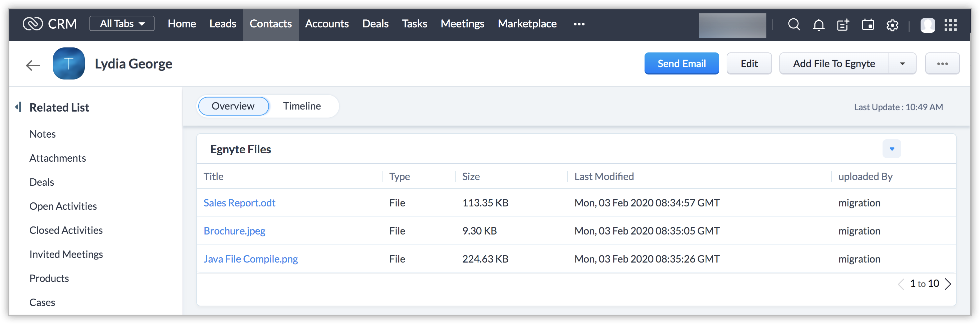Screen dimensions: 980x324
Task: Go to next page of Egnyte files
Action: (948, 284)
